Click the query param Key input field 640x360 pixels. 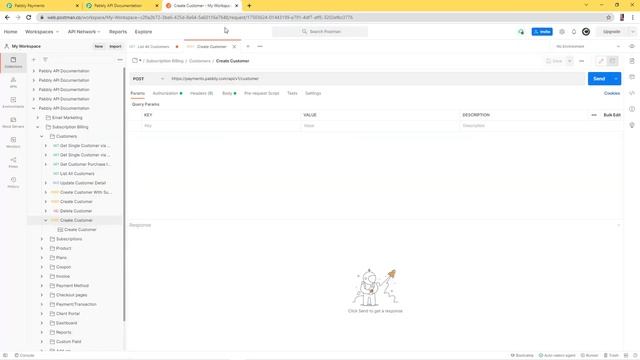coord(220,126)
